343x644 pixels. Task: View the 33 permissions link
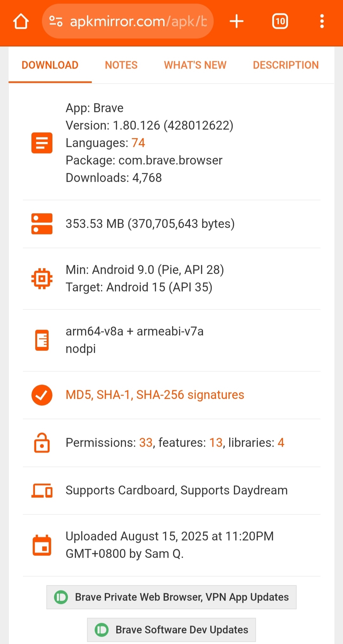146,443
